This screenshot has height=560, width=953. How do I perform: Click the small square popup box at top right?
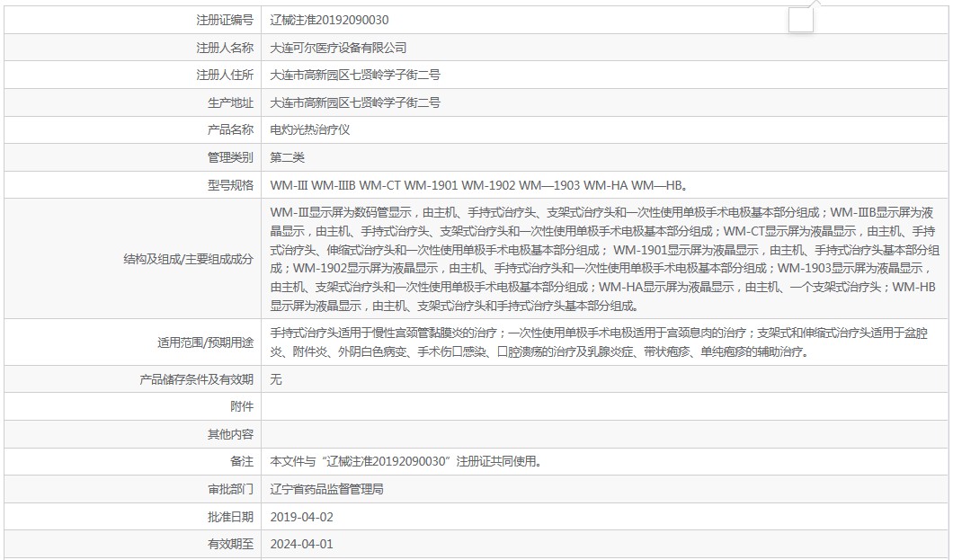coord(800,20)
